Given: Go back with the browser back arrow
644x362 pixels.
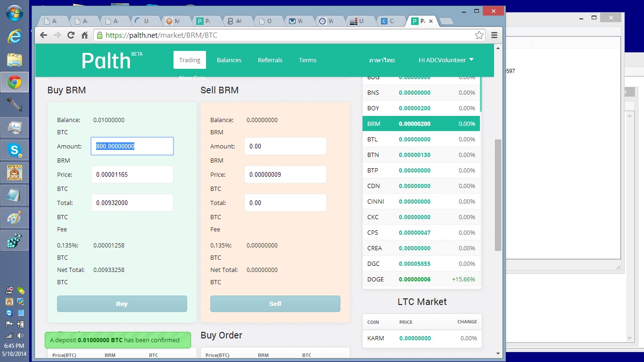Looking at the screenshot, I should [x=43, y=35].
